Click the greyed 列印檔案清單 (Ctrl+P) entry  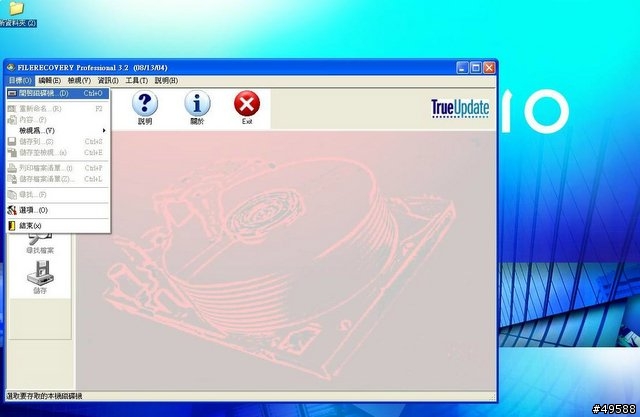[58, 168]
